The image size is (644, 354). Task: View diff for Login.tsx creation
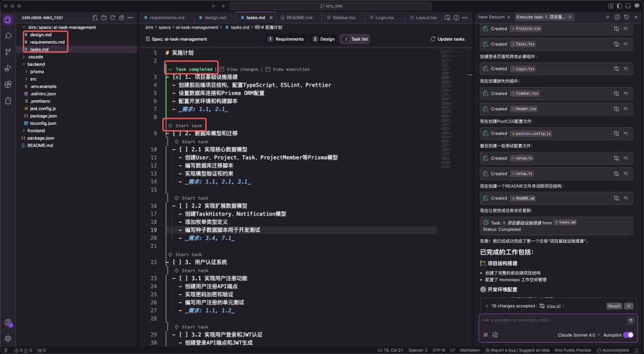tap(617, 69)
